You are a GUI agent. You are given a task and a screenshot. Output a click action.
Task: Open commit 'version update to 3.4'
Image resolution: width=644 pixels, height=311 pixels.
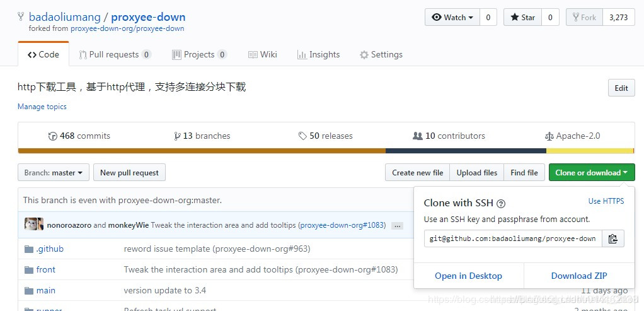(165, 291)
